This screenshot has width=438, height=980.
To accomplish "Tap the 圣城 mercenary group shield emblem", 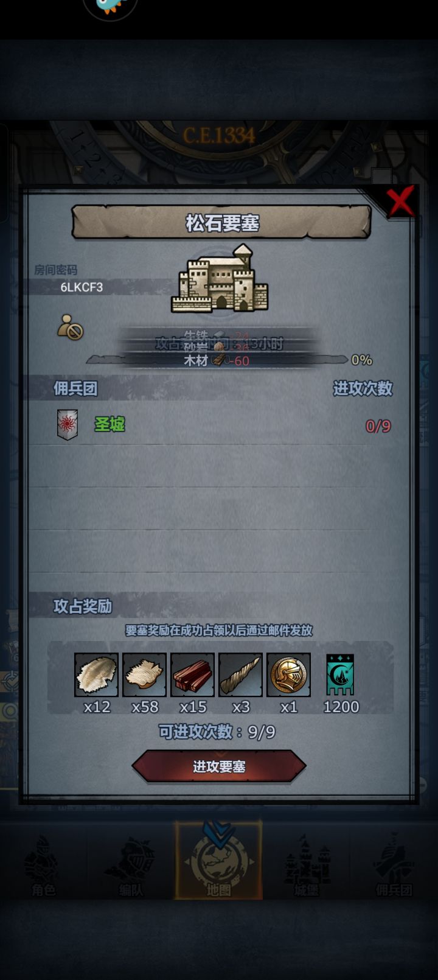I will point(68,424).
